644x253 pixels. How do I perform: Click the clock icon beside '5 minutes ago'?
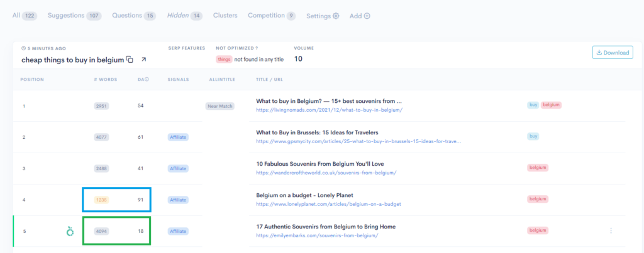[23, 48]
